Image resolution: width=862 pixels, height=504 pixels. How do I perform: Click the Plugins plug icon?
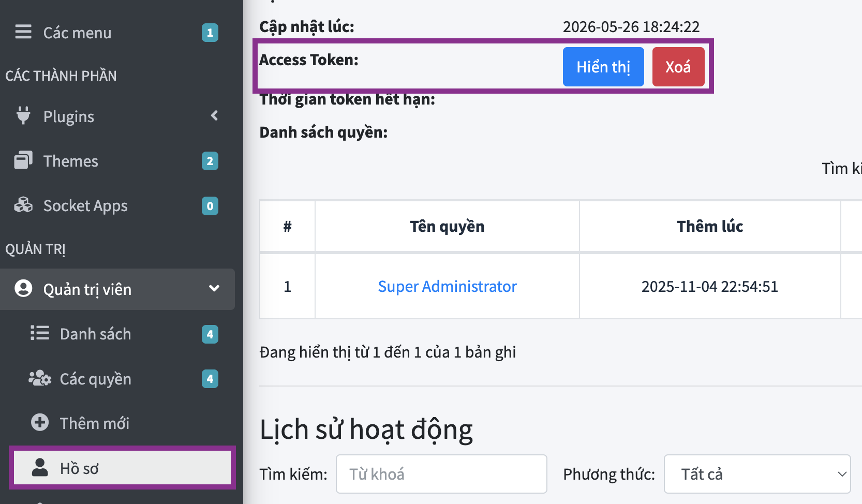[23, 115]
